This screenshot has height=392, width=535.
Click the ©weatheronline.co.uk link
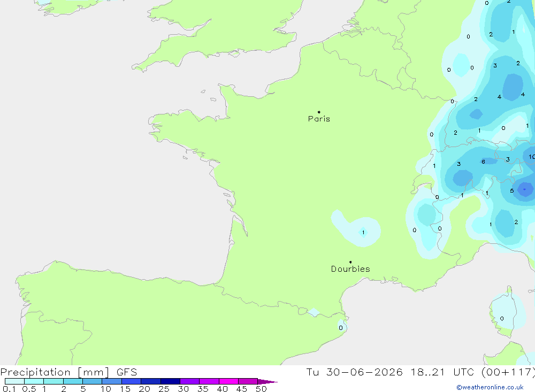(490, 387)
